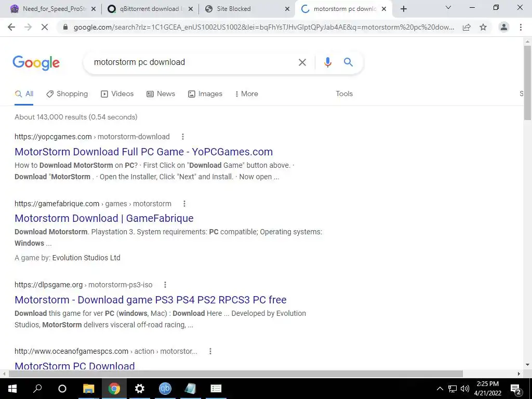Share this page icon in address bar
Screen dimensions: 532x399
(467, 28)
